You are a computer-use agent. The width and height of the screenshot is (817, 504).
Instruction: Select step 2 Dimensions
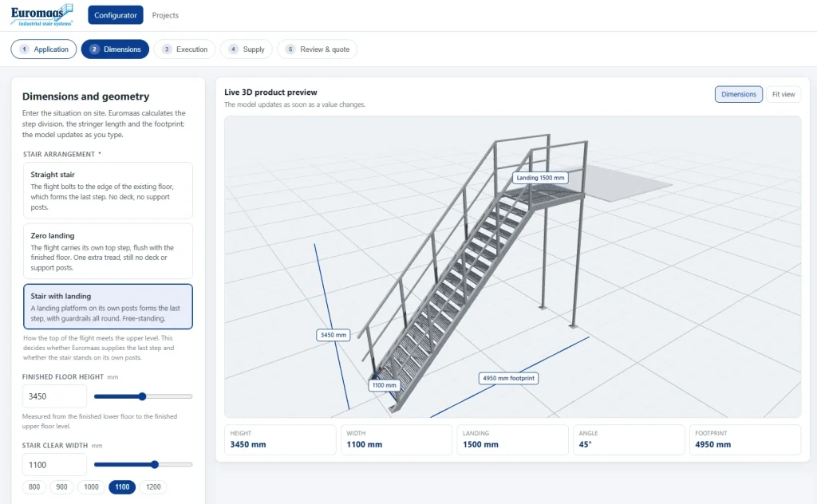pos(115,49)
